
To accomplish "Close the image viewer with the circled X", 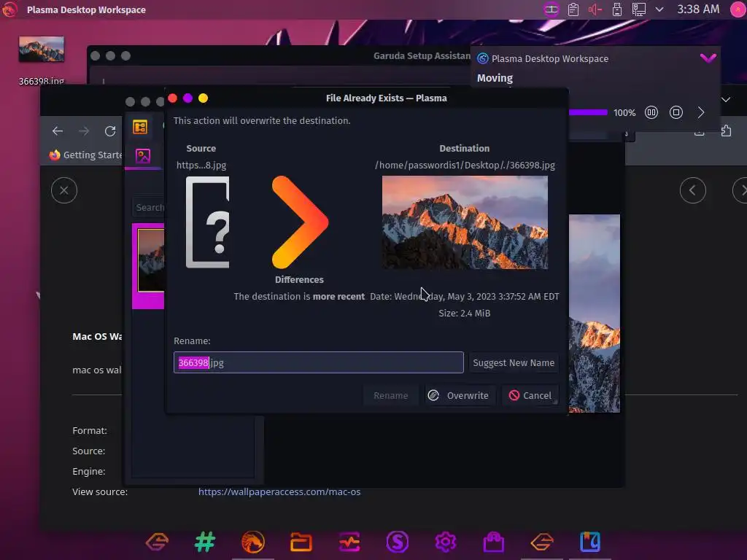I will point(64,190).
